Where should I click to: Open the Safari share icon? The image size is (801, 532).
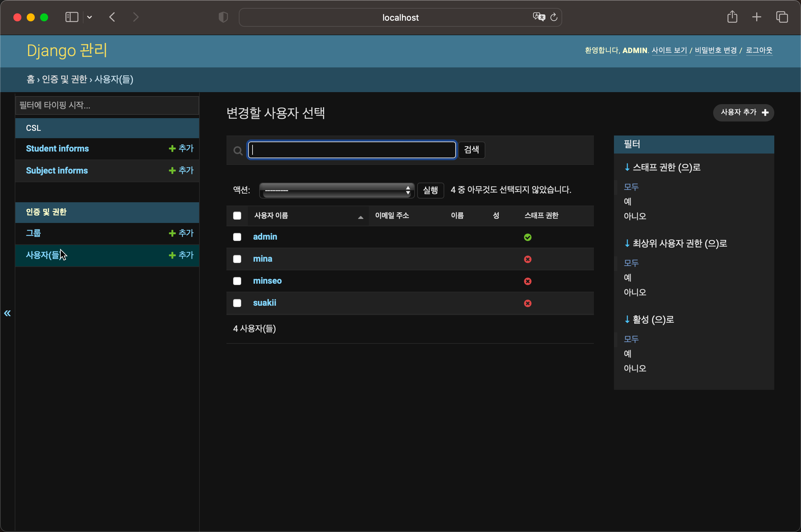(732, 17)
